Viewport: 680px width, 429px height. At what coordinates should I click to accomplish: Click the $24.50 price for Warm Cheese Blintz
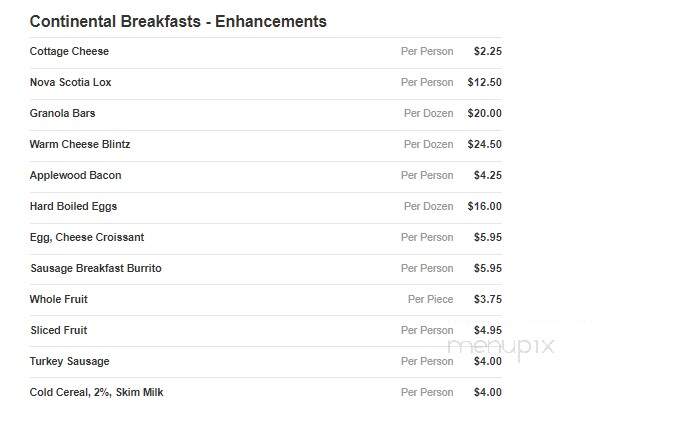pyautogui.click(x=484, y=144)
